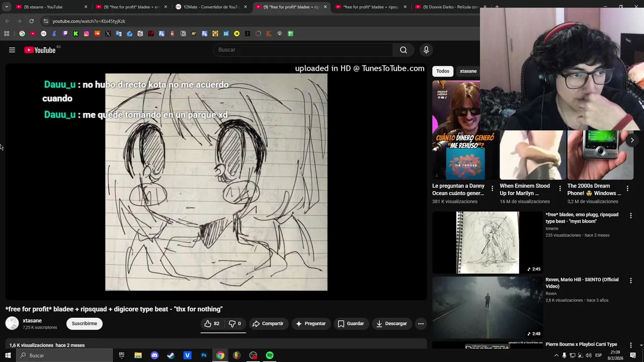644x362 pixels.
Task: Select the xtasane filter chip
Action: (x=468, y=71)
